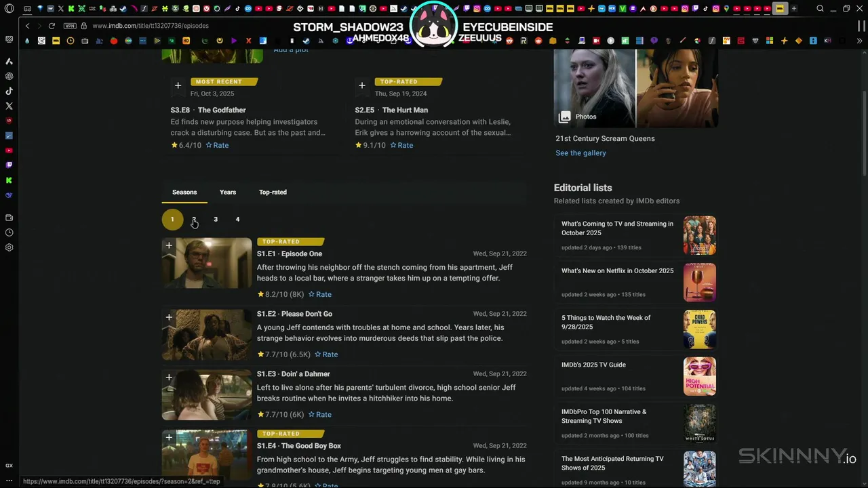
Task: Switch to the Years tab
Action: point(228,192)
